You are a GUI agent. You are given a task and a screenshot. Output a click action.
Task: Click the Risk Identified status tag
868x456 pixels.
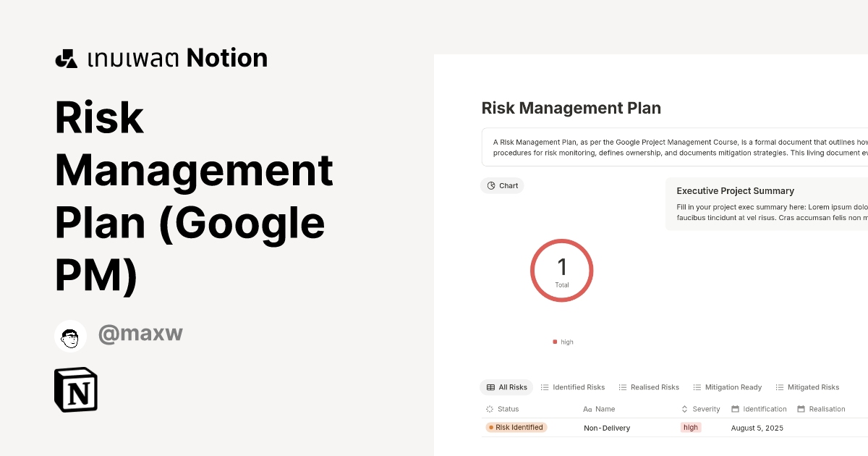coord(516,428)
